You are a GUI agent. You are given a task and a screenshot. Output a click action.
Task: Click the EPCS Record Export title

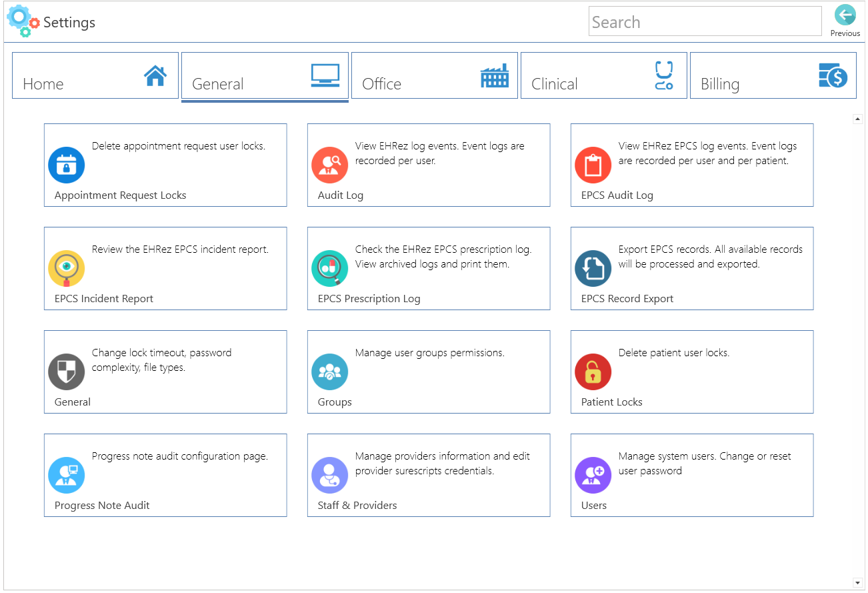tap(627, 299)
